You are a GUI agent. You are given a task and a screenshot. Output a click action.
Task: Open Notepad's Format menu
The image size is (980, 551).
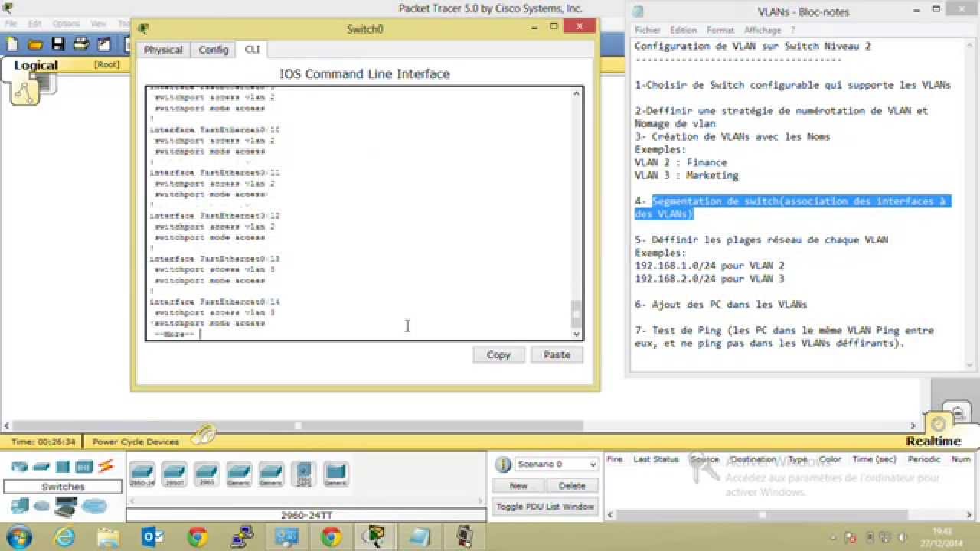[720, 30]
